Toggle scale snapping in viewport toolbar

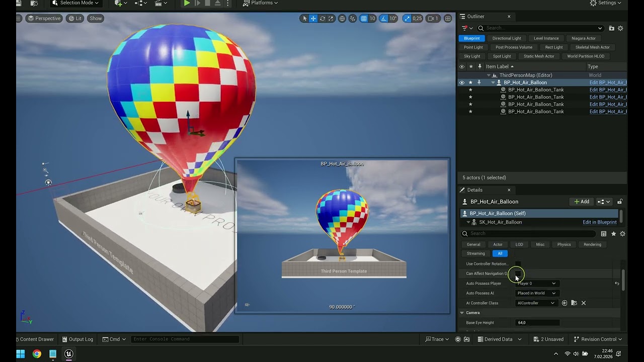click(407, 19)
